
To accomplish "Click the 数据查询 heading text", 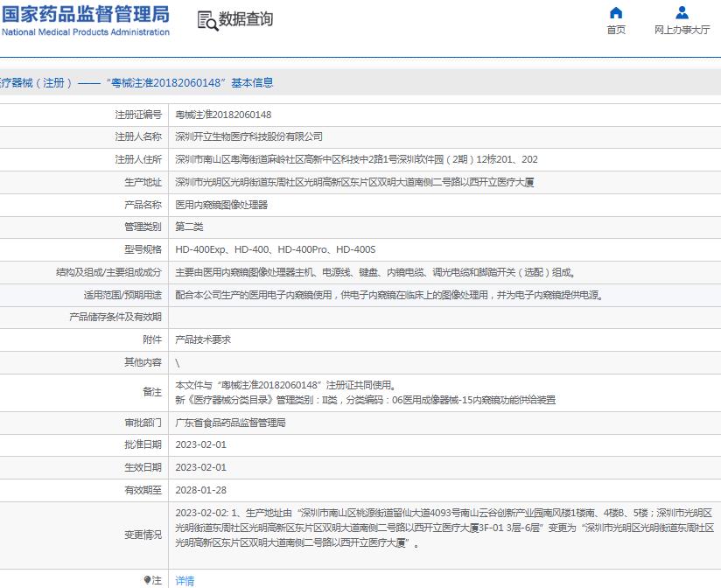I will pyautogui.click(x=246, y=19).
